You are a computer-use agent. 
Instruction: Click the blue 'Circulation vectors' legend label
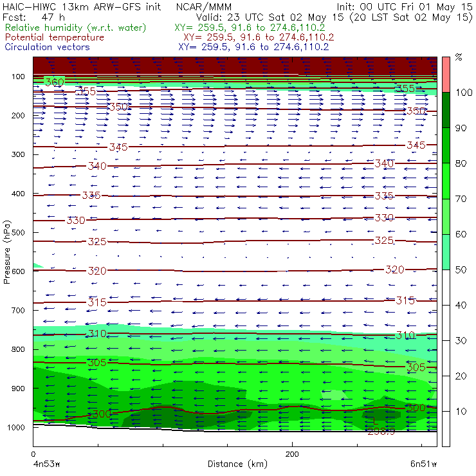pyautogui.click(x=47, y=47)
